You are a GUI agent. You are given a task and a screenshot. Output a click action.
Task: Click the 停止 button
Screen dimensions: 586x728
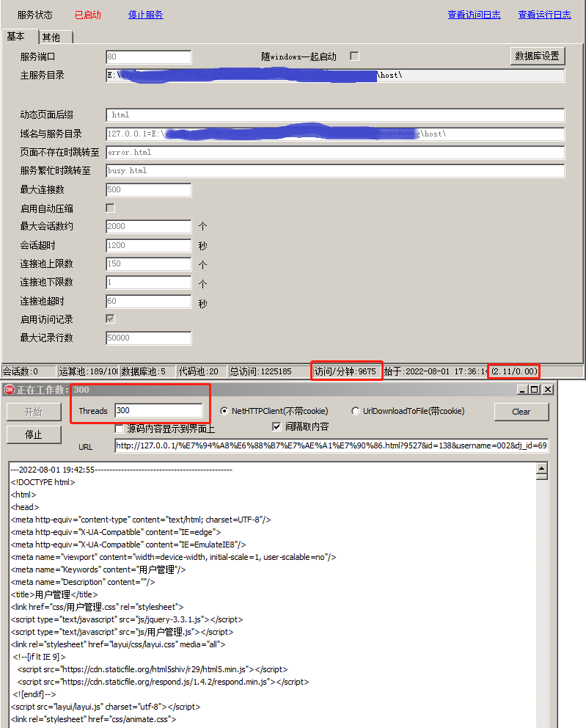34,434
